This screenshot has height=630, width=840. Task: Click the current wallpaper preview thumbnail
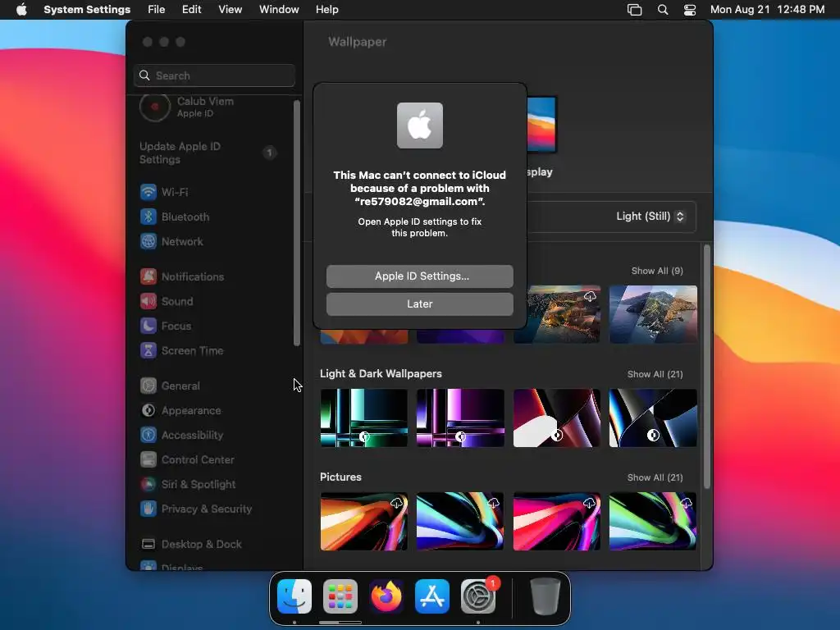click(541, 125)
